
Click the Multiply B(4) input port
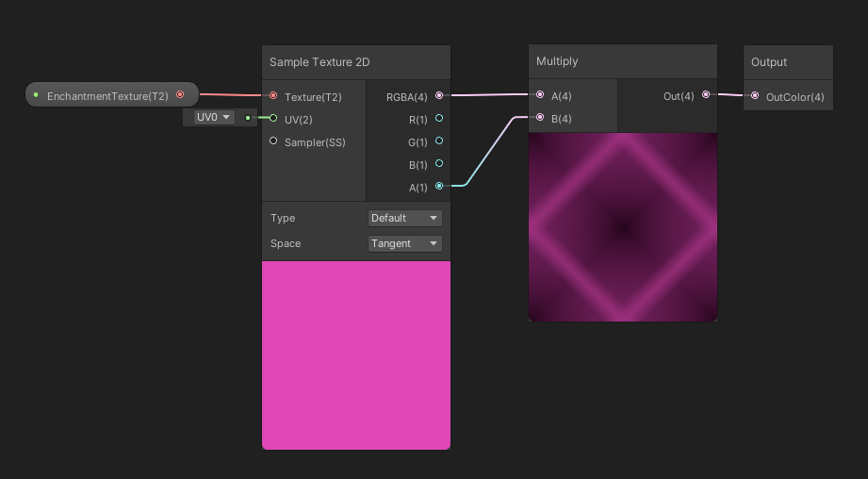pyautogui.click(x=540, y=118)
